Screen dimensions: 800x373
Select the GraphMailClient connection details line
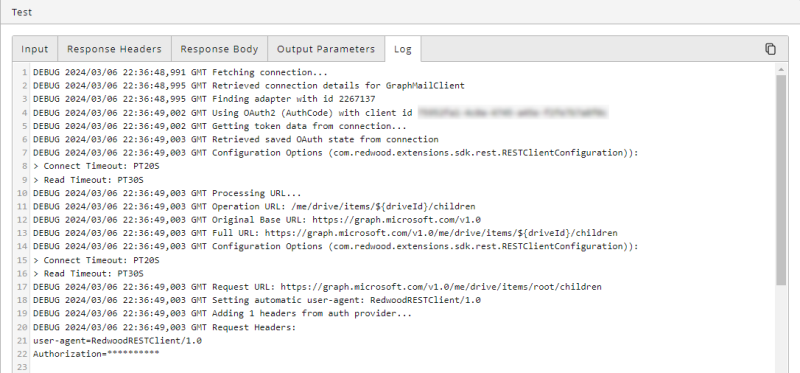pyautogui.click(x=249, y=85)
